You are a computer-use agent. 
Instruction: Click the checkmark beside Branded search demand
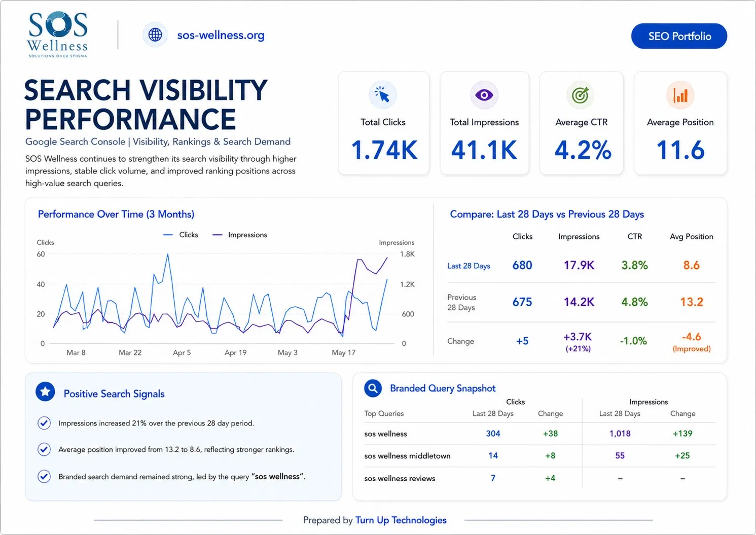(x=44, y=476)
